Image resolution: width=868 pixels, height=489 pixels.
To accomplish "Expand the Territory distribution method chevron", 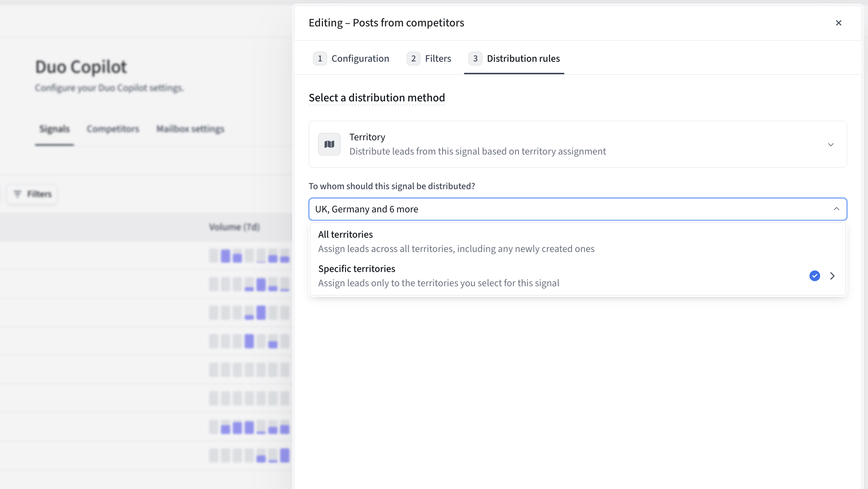I will (830, 145).
